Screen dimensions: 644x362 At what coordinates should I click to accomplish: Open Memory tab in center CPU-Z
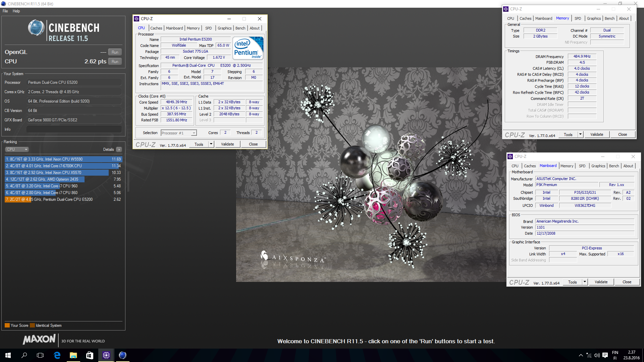(193, 28)
